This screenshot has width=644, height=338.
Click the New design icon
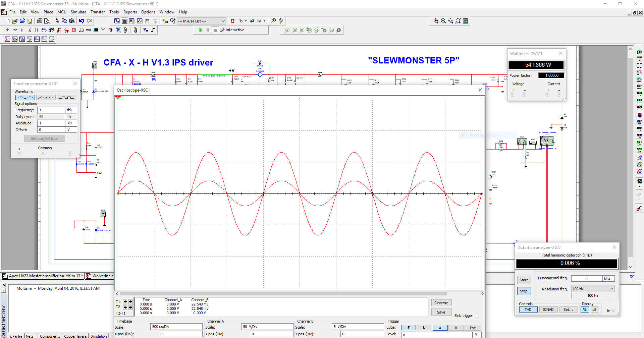[x=7, y=21]
